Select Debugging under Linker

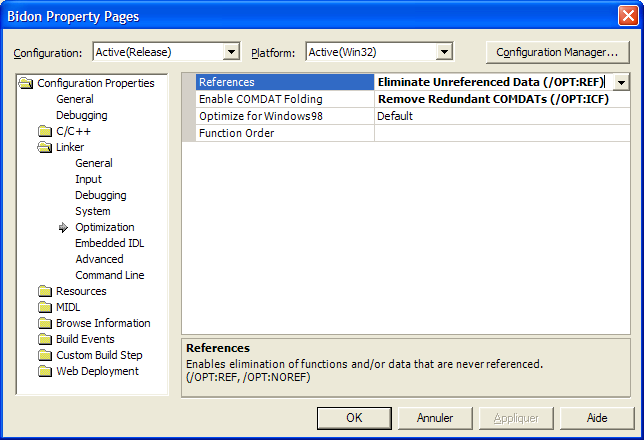pyautogui.click(x=101, y=196)
